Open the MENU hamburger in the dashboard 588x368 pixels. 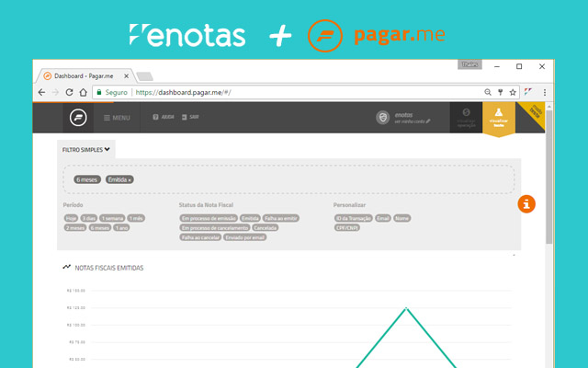[117, 118]
